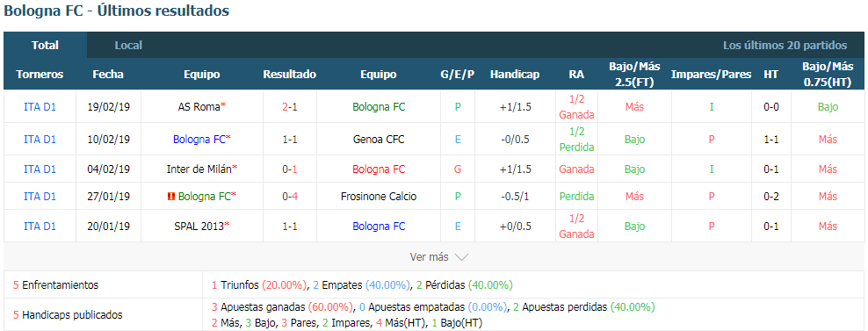The width and height of the screenshot is (868, 331).
Task: Click Ver más text to show more
Action: click(x=429, y=257)
